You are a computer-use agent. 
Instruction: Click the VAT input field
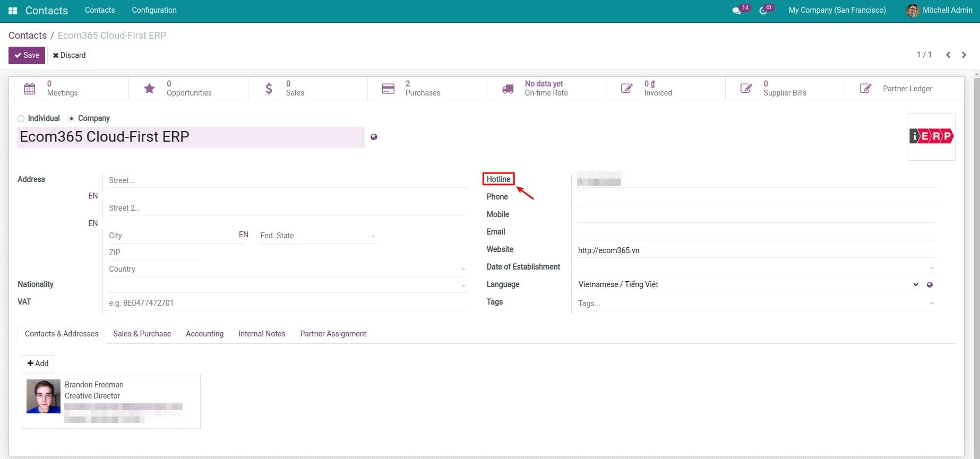coord(287,303)
